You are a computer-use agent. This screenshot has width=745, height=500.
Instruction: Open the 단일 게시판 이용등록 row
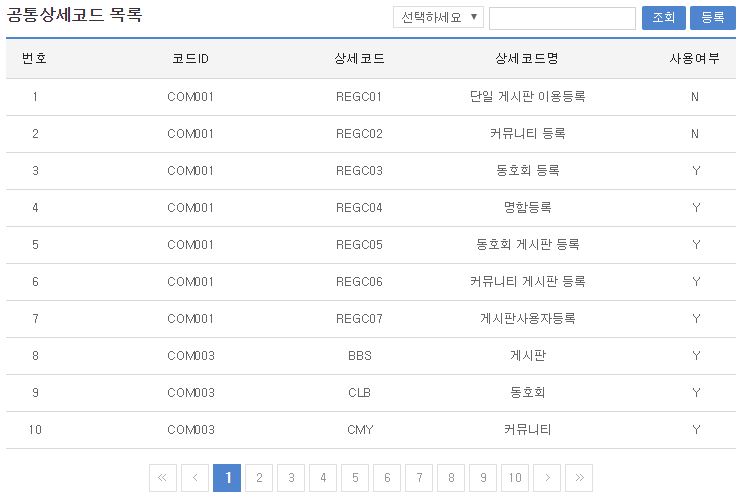pyautogui.click(x=527, y=97)
